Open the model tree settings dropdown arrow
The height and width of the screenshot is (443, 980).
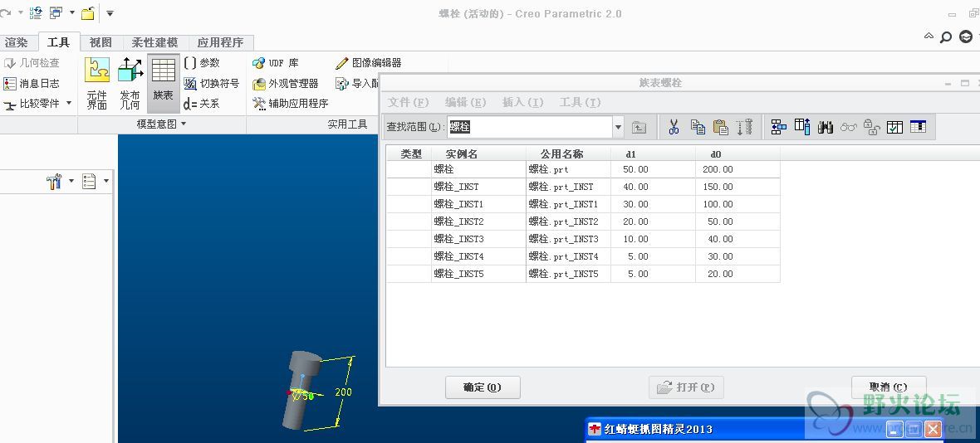point(71,182)
